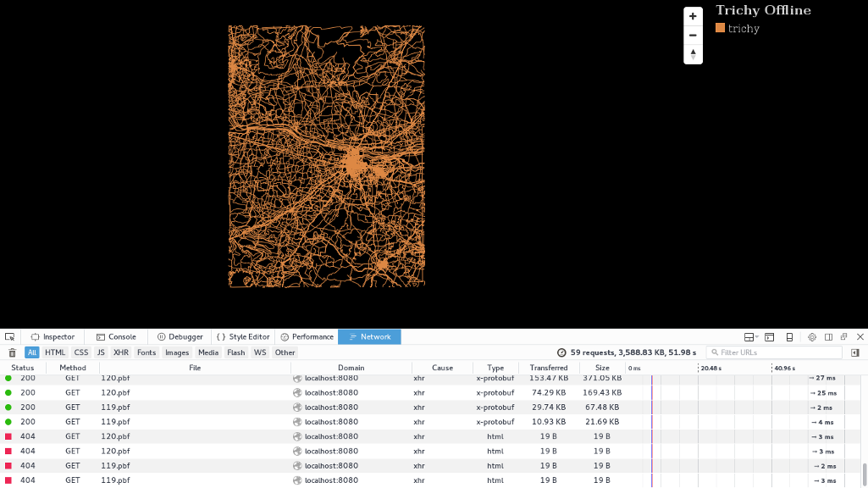
Task: Open the frame selection dropdown
Action: coord(749,337)
